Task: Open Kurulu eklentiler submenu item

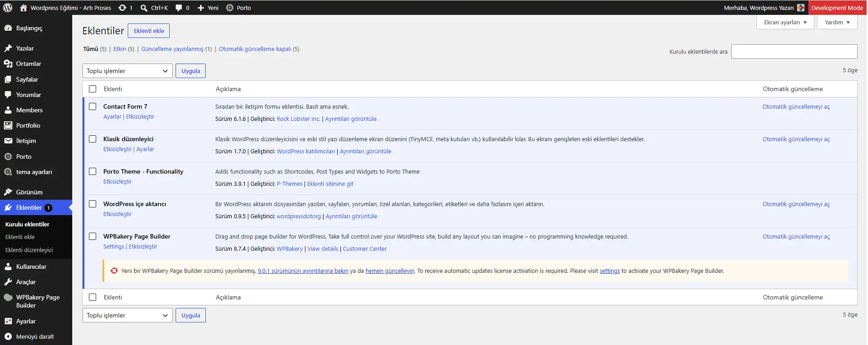Action: [x=28, y=224]
